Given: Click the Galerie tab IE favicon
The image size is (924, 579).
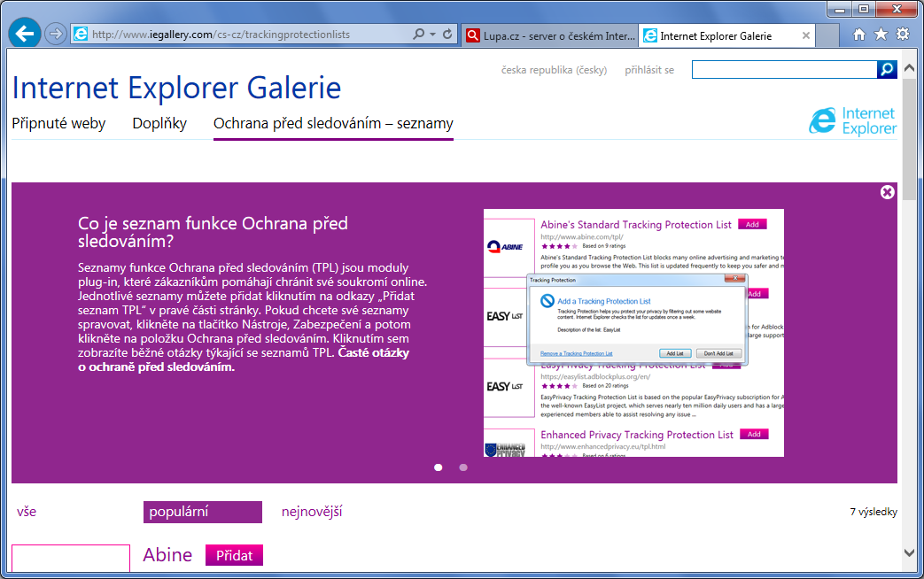Looking at the screenshot, I should (x=650, y=36).
